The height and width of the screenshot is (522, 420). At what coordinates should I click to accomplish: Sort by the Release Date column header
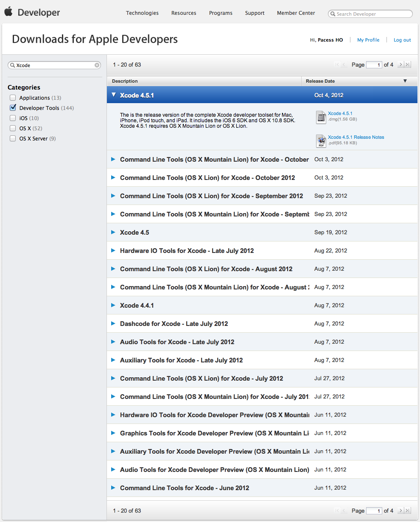[359, 81]
